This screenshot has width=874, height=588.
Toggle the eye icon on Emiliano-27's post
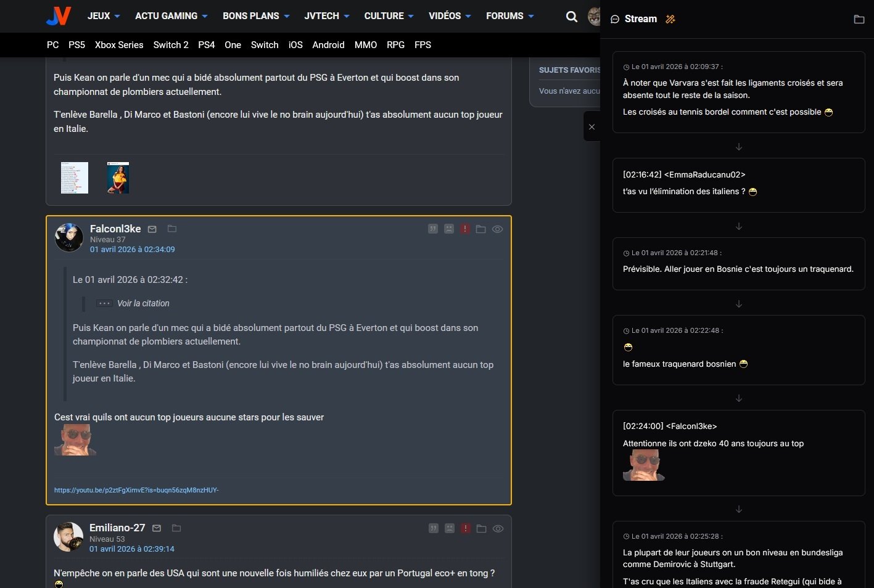point(498,529)
